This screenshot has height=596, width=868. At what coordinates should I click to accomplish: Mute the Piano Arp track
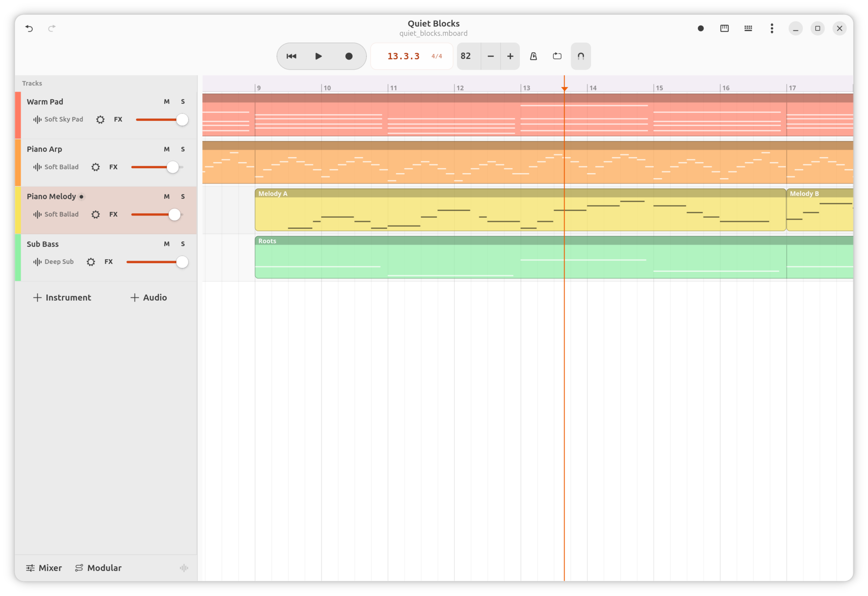pos(167,149)
